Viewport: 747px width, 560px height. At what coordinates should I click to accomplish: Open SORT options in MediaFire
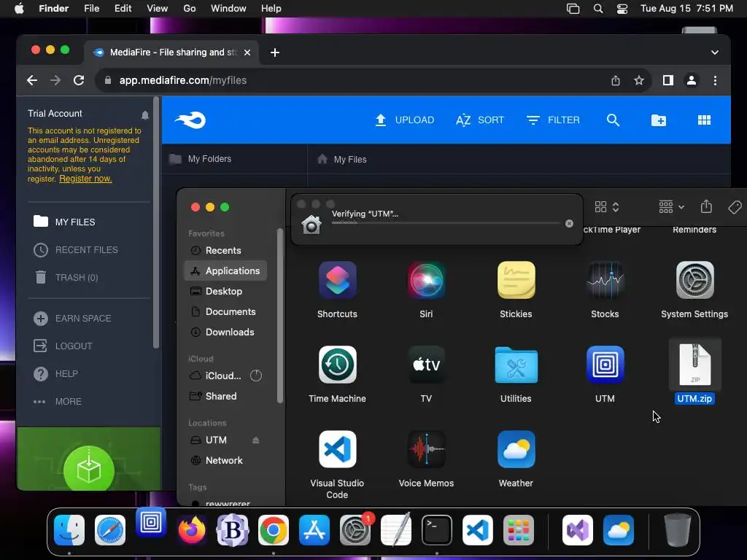coord(480,120)
